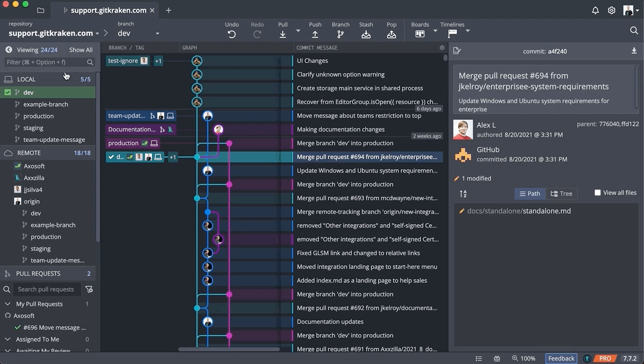Open the Timelines dropdown arrow
Viewport: 644px width, 364px height.
(468, 30)
